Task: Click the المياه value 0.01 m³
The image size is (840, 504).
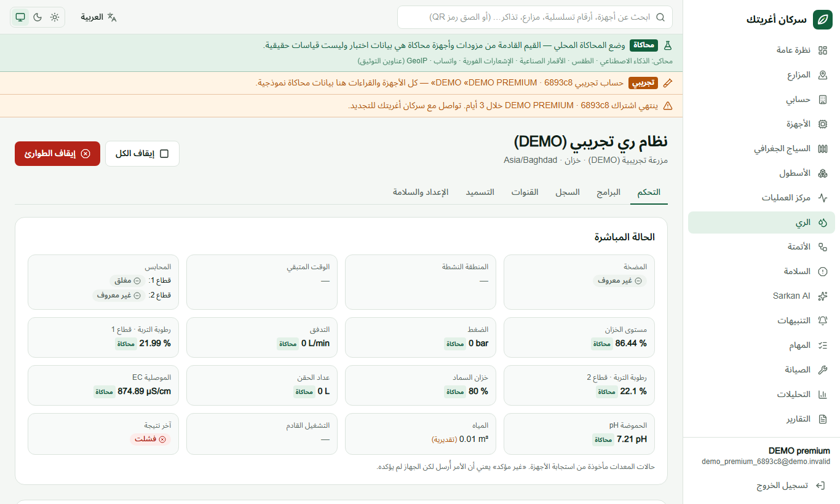Action: (473, 439)
